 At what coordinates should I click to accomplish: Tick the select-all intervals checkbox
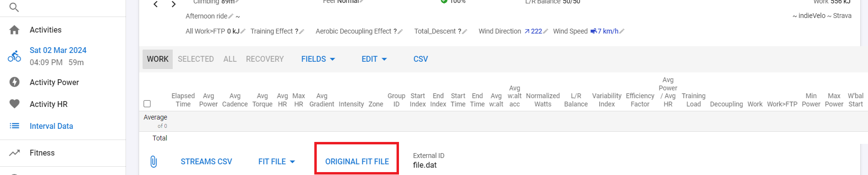[x=147, y=104]
